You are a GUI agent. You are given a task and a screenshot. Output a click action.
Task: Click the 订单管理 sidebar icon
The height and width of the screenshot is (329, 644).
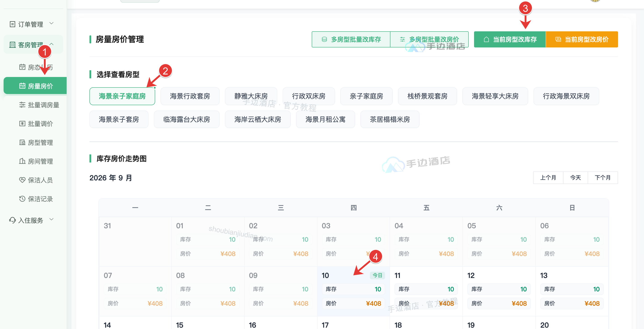pyautogui.click(x=12, y=24)
